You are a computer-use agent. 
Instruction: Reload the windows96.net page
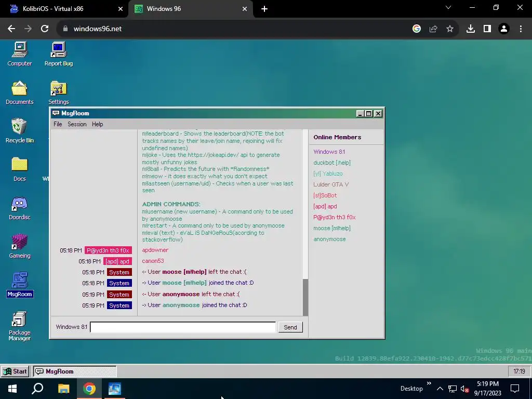(45, 29)
